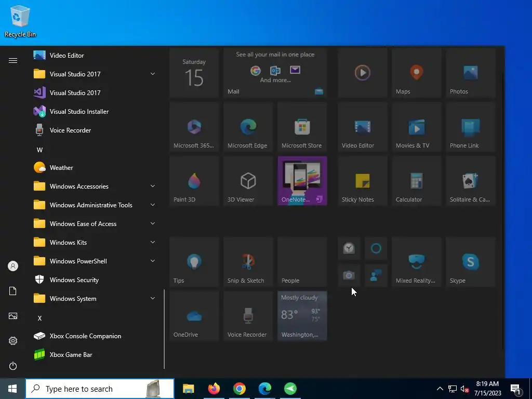Click the taskbar search box
Screen dimensions: 532x399
(x=100, y=389)
